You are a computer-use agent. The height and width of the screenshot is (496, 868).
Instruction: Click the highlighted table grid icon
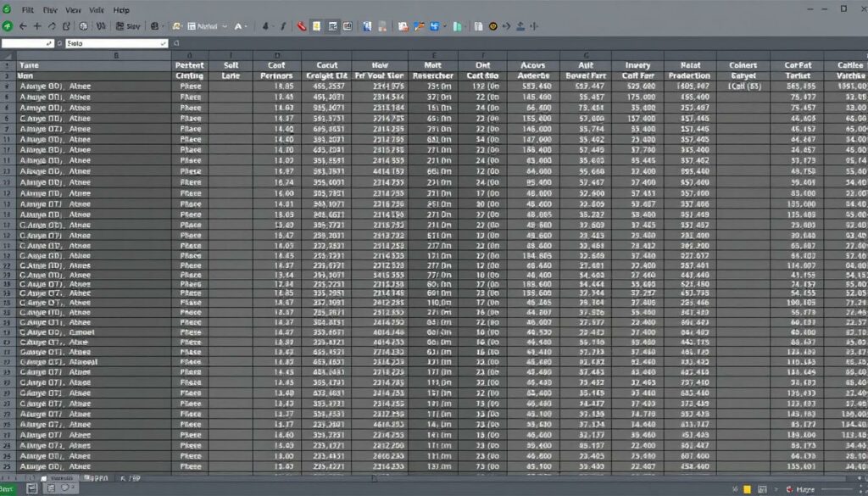332,26
